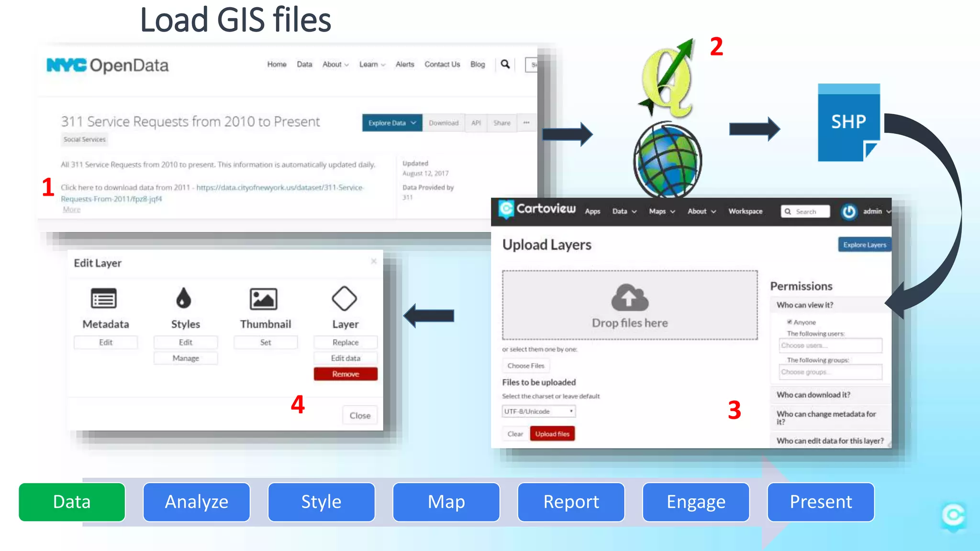Open the Cartoview About dropdown menu

coord(702,211)
